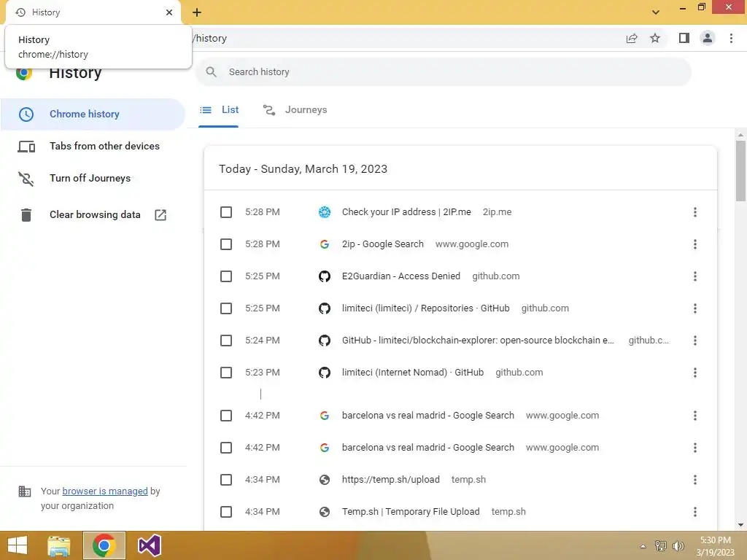Open the volume speaker tray icon
The width and height of the screenshot is (747, 560).
(x=678, y=545)
